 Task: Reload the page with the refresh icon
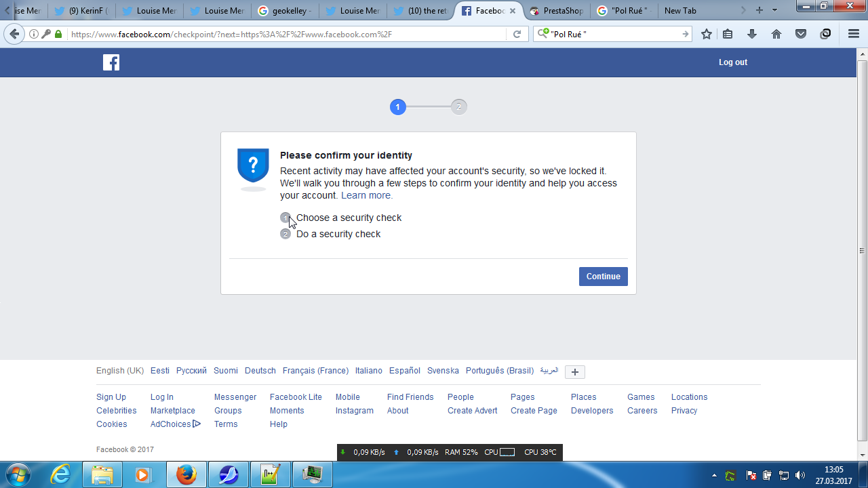coord(517,34)
